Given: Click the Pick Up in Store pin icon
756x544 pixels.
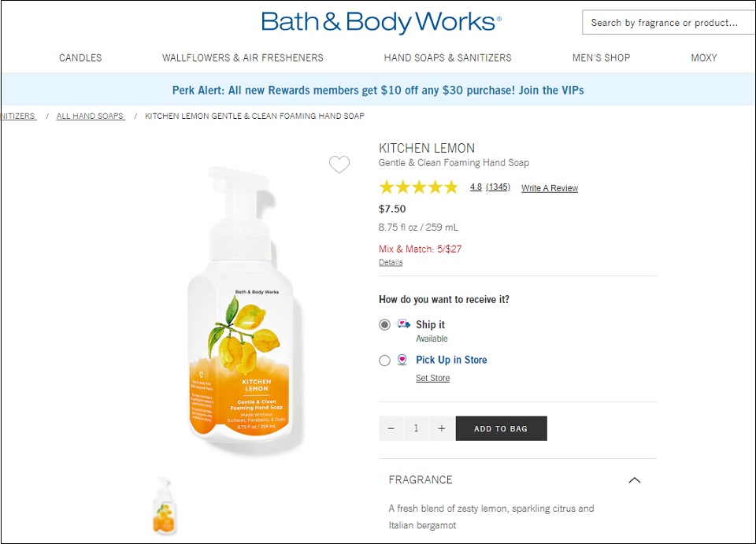Looking at the screenshot, I should (x=402, y=360).
